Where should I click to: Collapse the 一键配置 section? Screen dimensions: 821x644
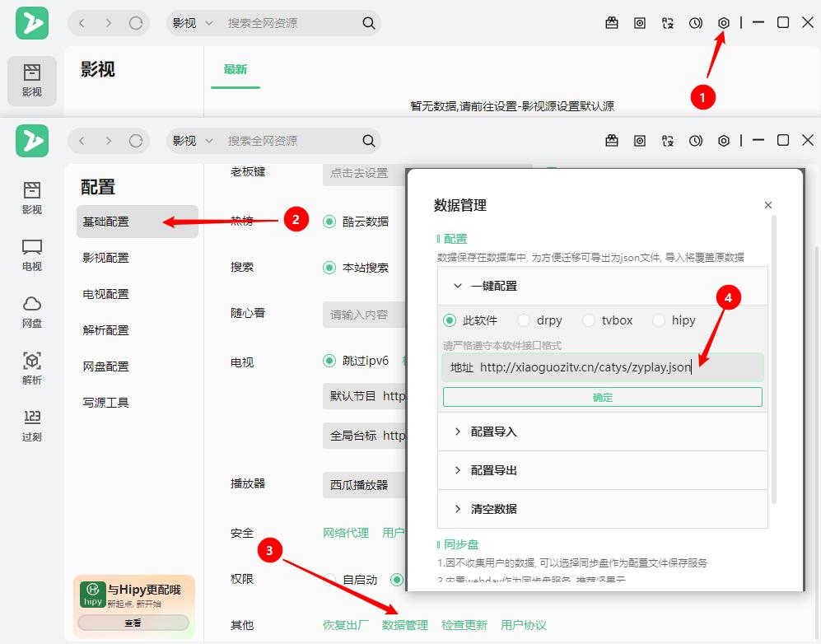tap(458, 286)
